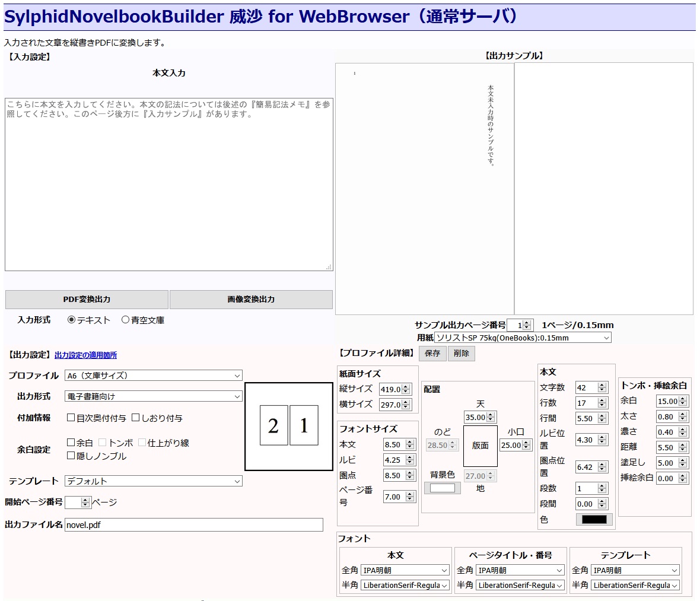Click the PDF変換出力 button
700x601 pixels.
point(87,300)
